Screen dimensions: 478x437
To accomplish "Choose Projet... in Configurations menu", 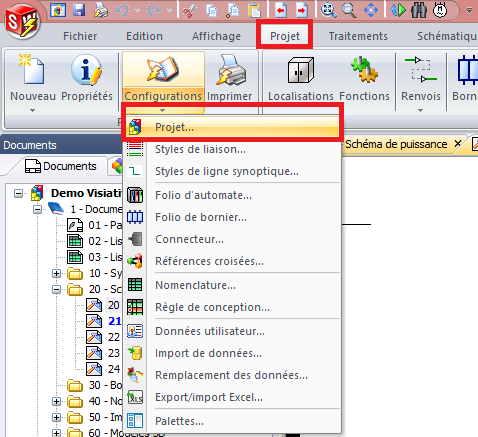I will 232,127.
